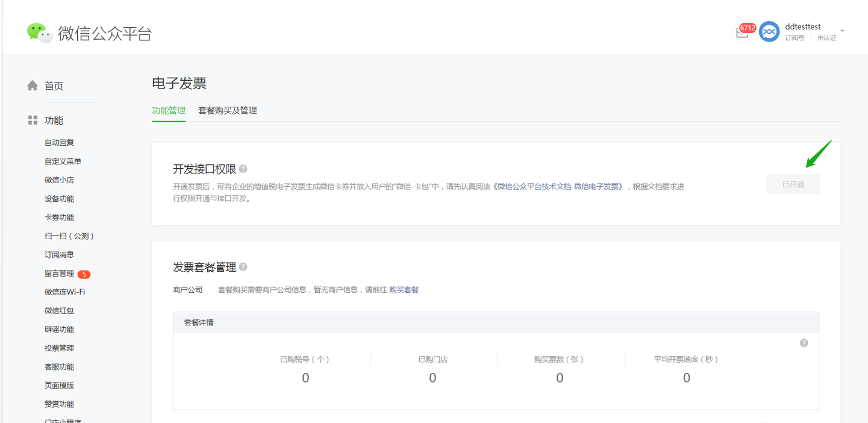Image resolution: width=868 pixels, height=423 pixels.
Task: Click the 已开通 button
Action: click(793, 184)
